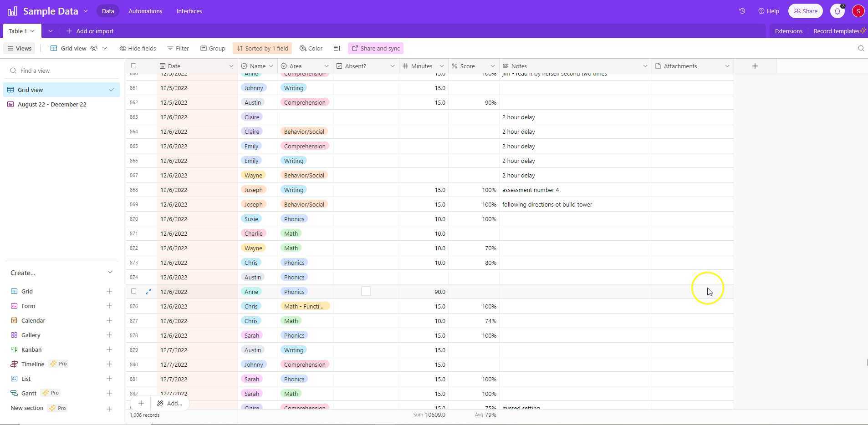Switch to the Automations tab

click(x=145, y=10)
